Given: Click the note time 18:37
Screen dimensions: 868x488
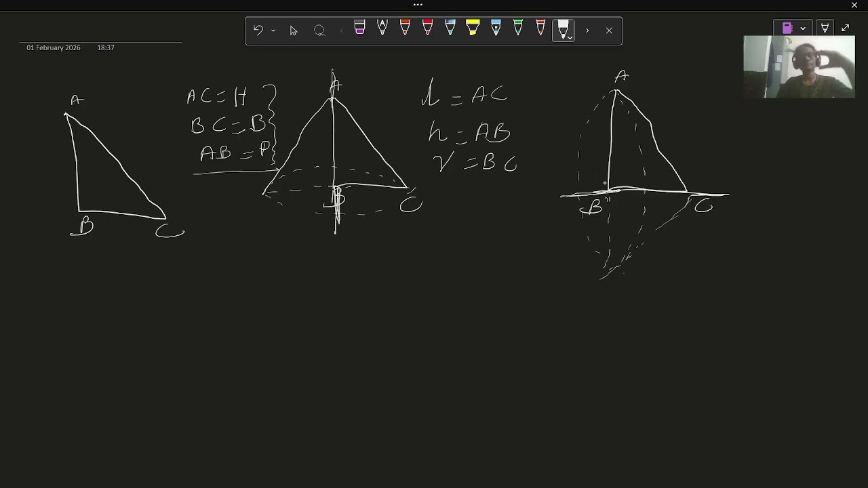Looking at the screenshot, I should tap(106, 47).
